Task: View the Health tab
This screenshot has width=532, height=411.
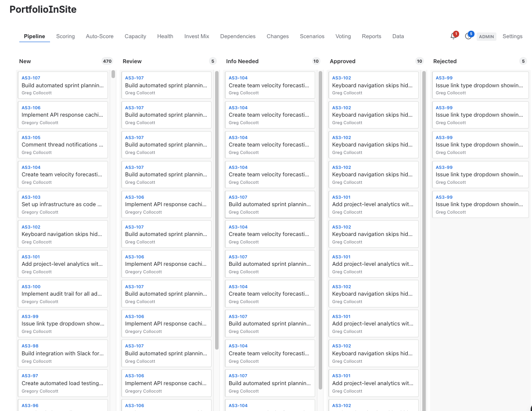Action: click(x=165, y=36)
